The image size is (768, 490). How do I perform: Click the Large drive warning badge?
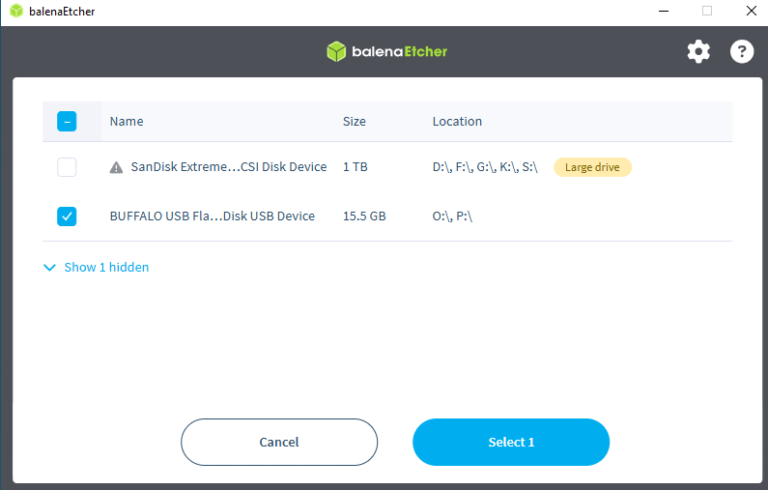(x=593, y=167)
